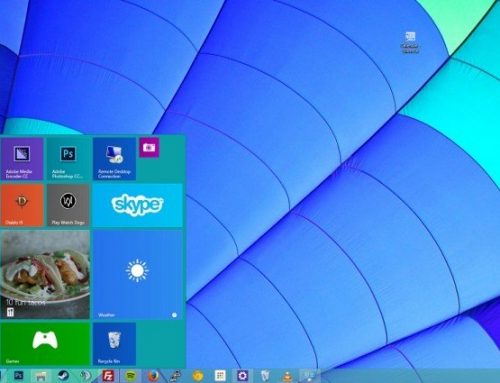The image size is (500, 383).
Task: Click the Photoshop icon in the taskbar
Action: [19, 376]
